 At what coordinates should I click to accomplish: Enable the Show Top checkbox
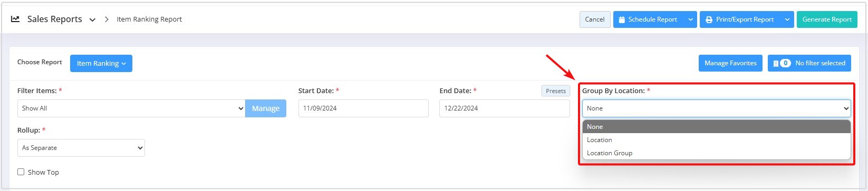[21, 172]
